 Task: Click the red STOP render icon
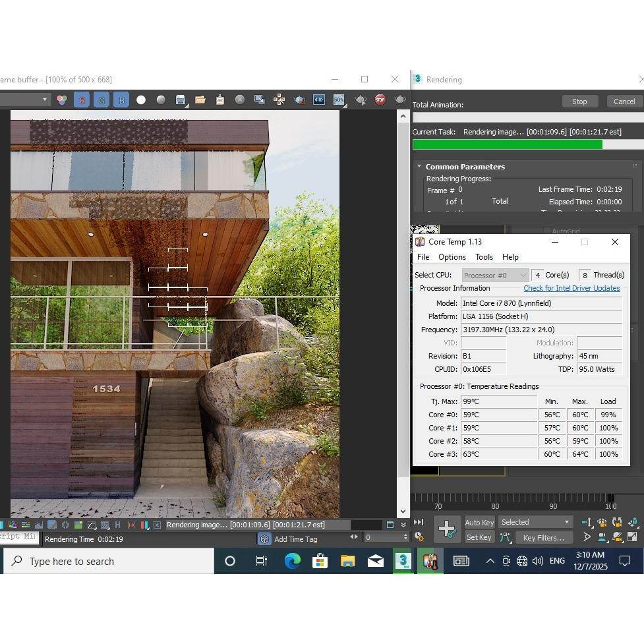[x=380, y=100]
